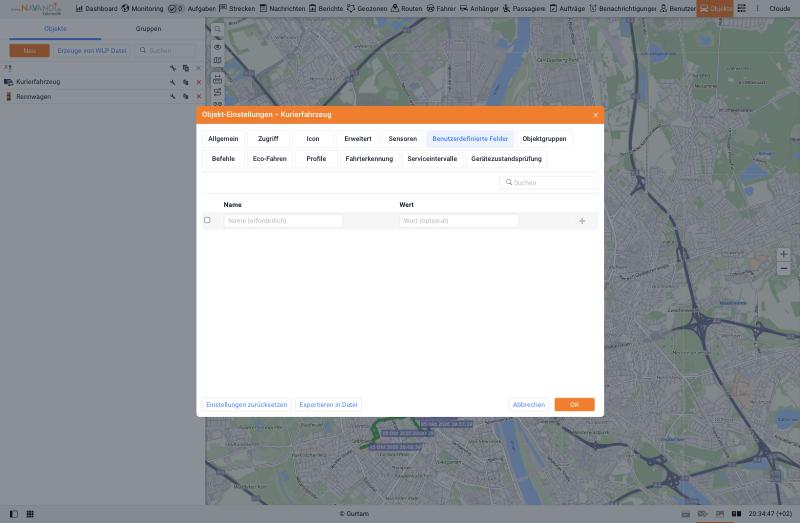
Task: Open the Eco-Fahren tab
Action: [x=269, y=159]
